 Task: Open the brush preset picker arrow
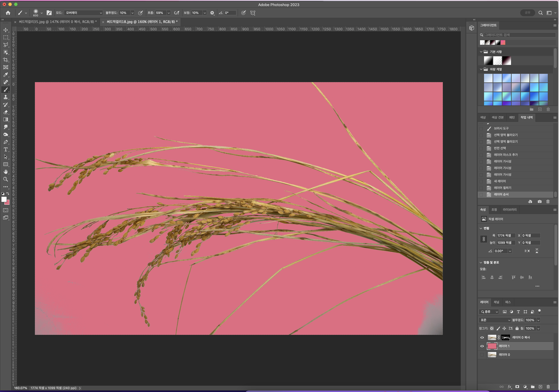click(42, 13)
